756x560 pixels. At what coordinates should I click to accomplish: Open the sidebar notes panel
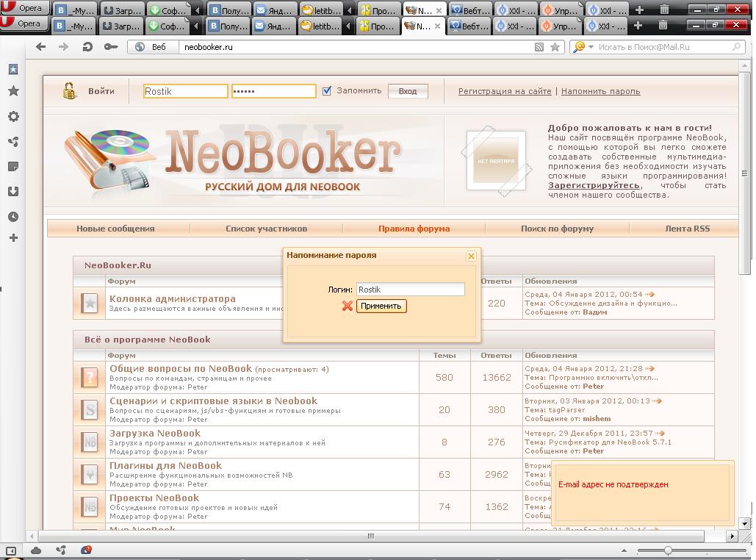tap(13, 166)
